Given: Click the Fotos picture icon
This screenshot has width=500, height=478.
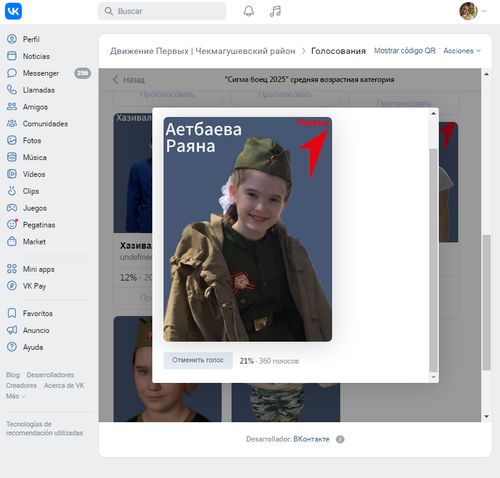Looking at the screenshot, I should tap(12, 140).
